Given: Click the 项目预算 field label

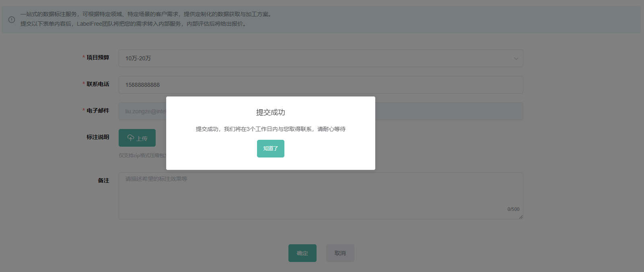Looking at the screenshot, I should tap(98, 57).
